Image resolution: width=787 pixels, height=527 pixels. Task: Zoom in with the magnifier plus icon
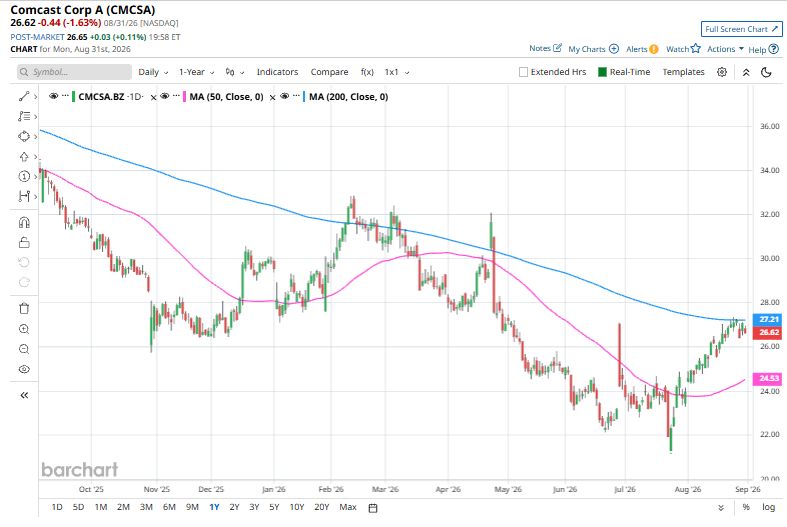pos(24,329)
